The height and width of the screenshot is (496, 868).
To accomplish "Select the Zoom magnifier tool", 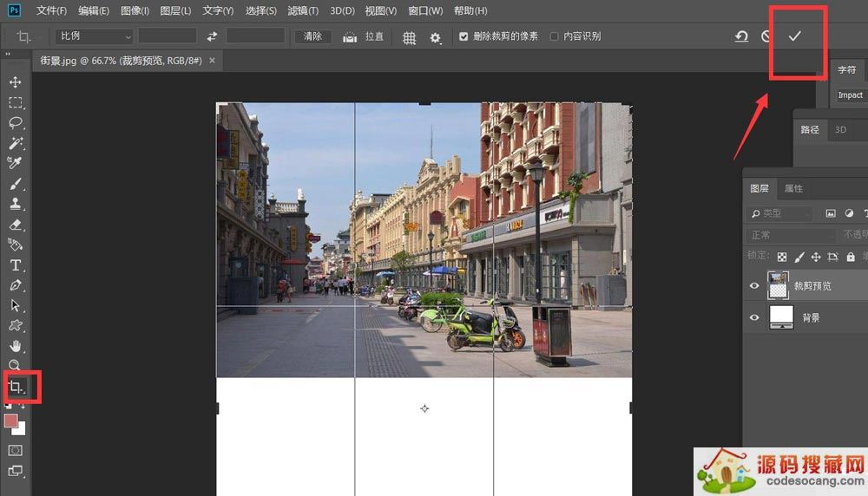I will tap(15, 364).
